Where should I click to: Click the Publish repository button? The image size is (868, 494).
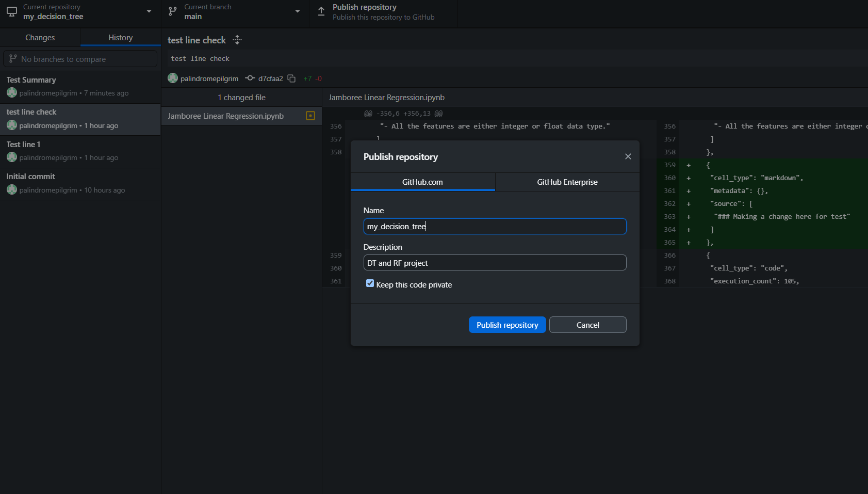pyautogui.click(x=507, y=325)
